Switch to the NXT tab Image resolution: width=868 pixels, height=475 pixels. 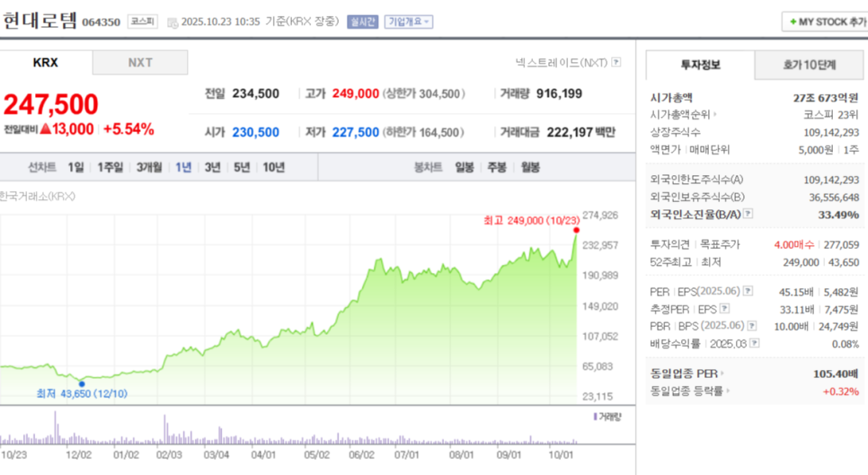pyautogui.click(x=140, y=63)
